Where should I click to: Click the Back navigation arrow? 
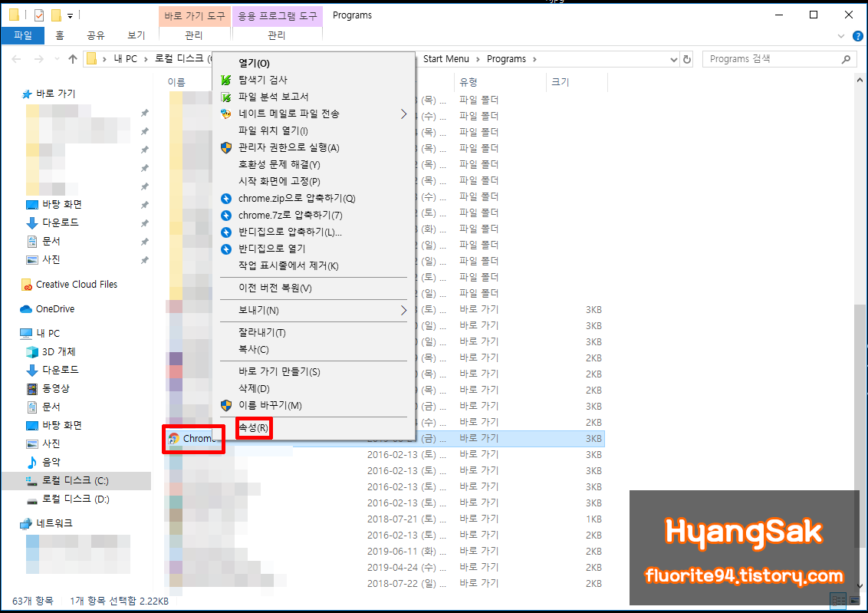coord(17,59)
